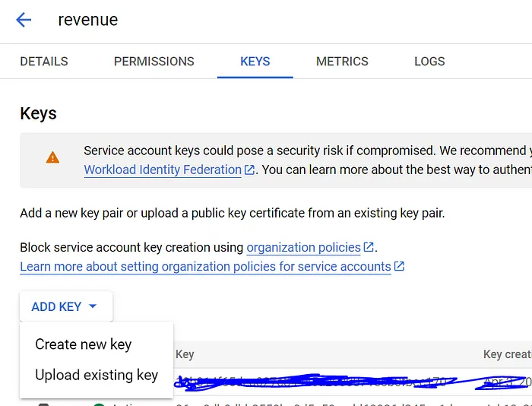Click the back arrow next to revenue

point(24,20)
